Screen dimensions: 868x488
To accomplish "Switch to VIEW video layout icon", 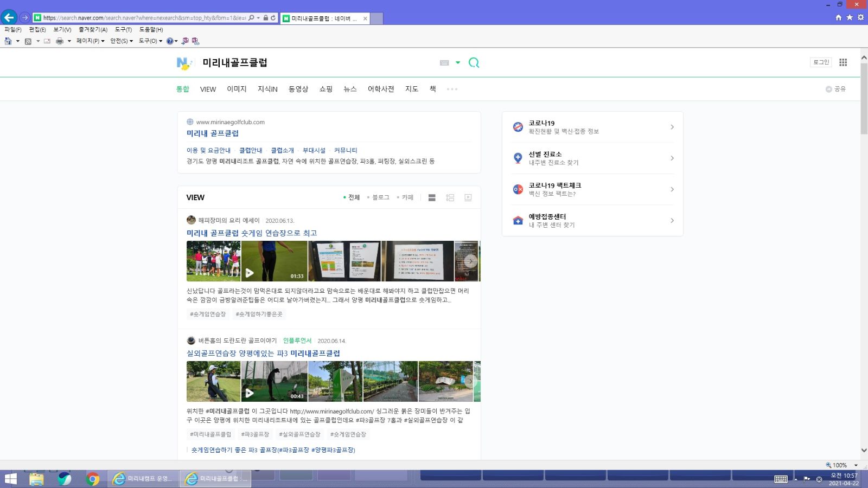I will [468, 198].
